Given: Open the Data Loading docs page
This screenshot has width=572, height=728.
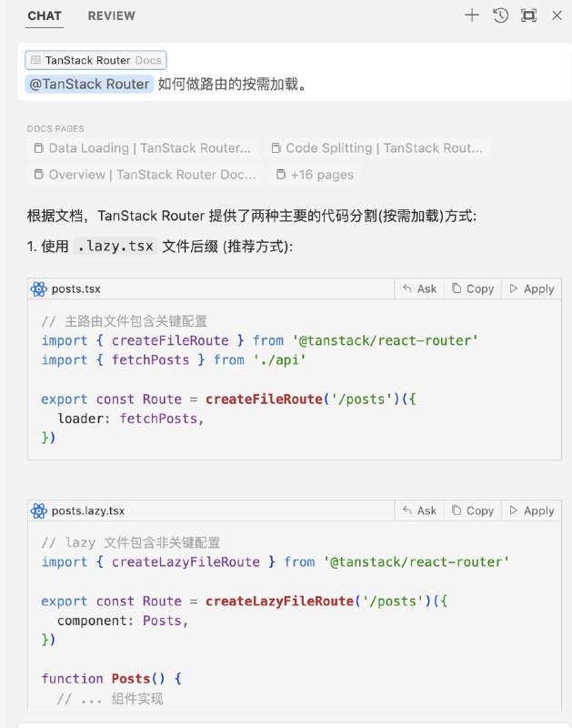Looking at the screenshot, I should [143, 148].
